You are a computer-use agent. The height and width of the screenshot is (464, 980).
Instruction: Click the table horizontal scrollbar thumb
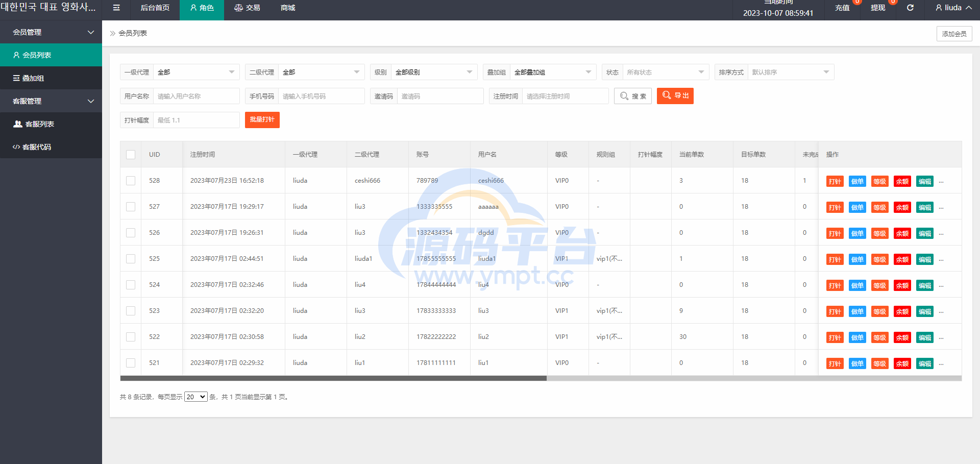coord(333,378)
